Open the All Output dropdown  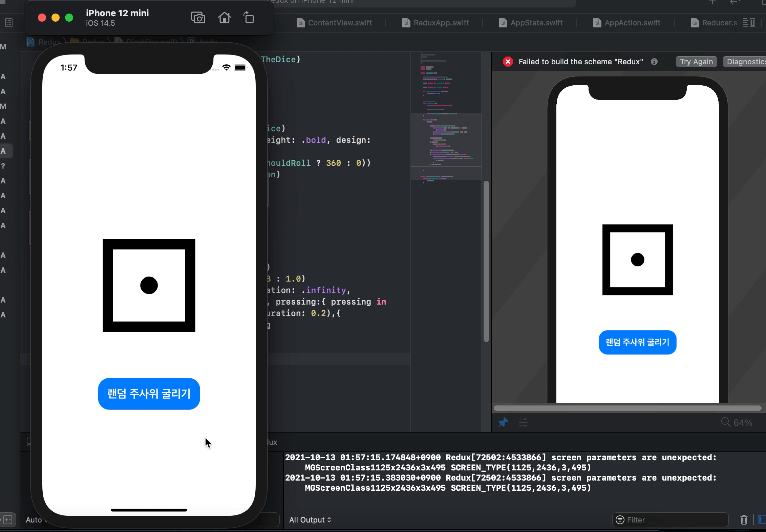310,520
